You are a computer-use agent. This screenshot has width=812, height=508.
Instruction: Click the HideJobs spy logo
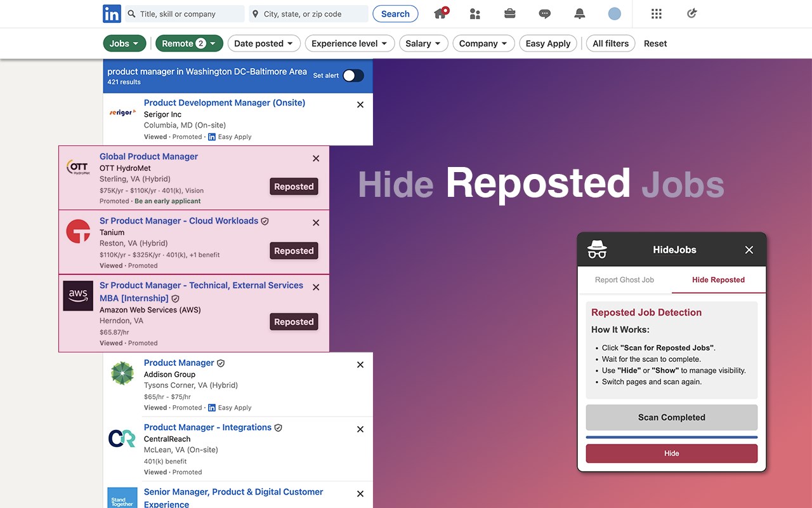pos(597,250)
